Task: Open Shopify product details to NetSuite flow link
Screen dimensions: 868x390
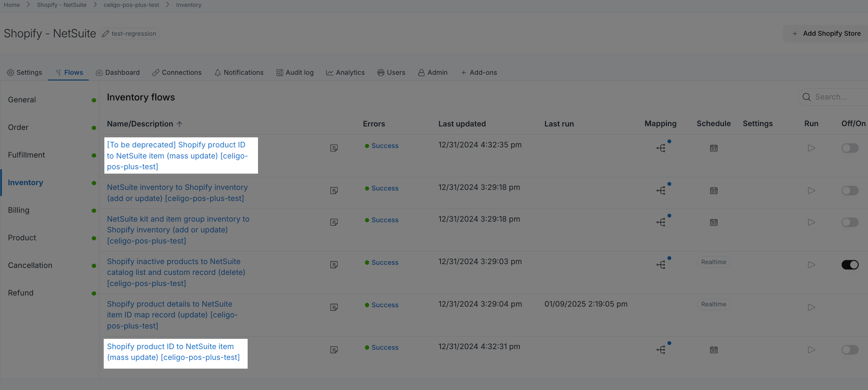Action: click(172, 315)
